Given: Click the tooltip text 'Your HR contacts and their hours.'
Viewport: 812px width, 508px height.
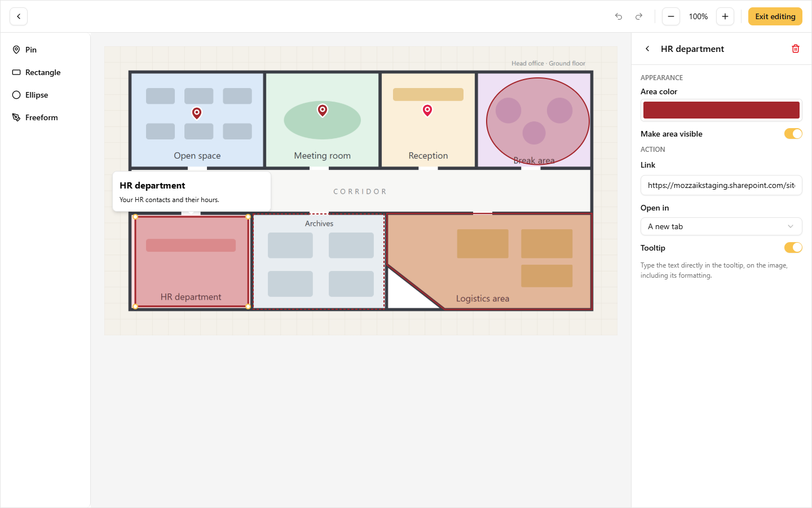Looking at the screenshot, I should [169, 200].
